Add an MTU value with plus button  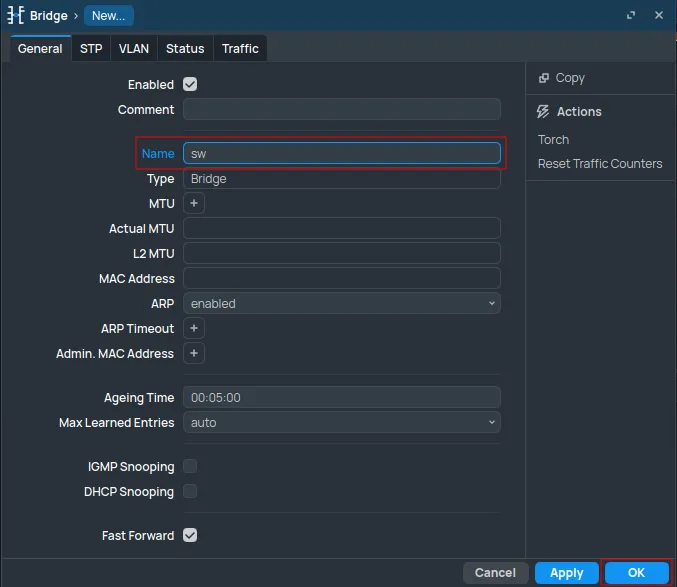click(194, 204)
